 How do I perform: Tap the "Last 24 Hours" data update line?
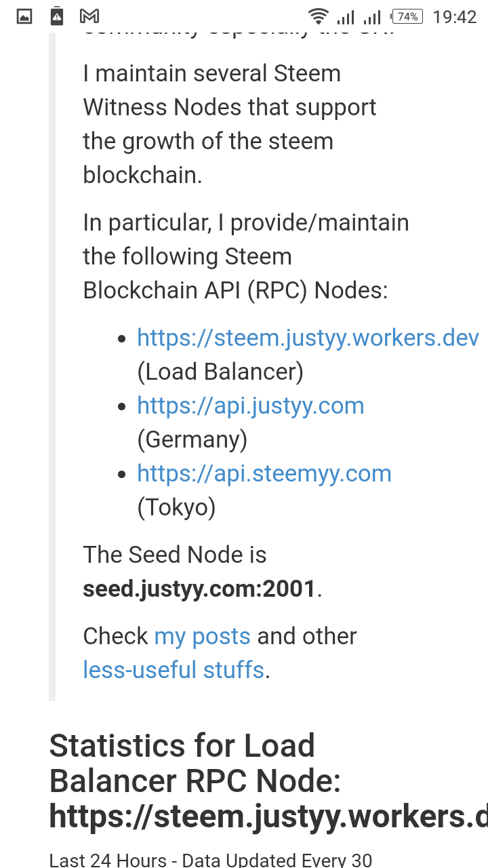pos(211,860)
